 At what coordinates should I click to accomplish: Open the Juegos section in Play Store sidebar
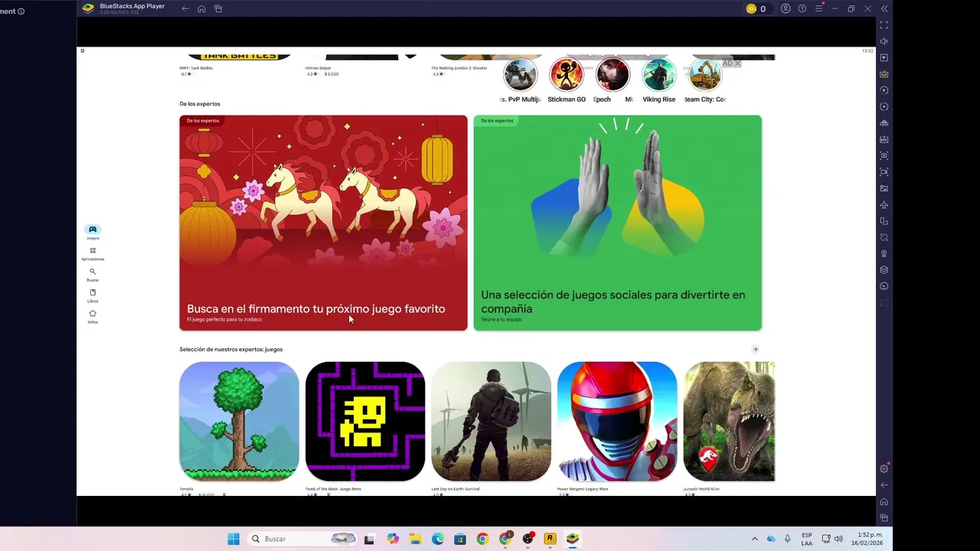click(93, 233)
